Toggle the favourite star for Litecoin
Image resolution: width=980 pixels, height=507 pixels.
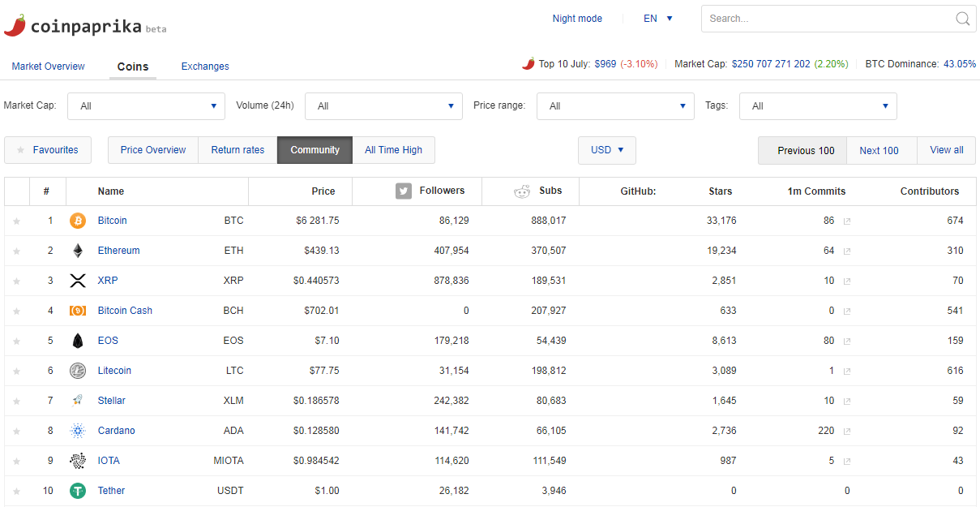(x=16, y=372)
